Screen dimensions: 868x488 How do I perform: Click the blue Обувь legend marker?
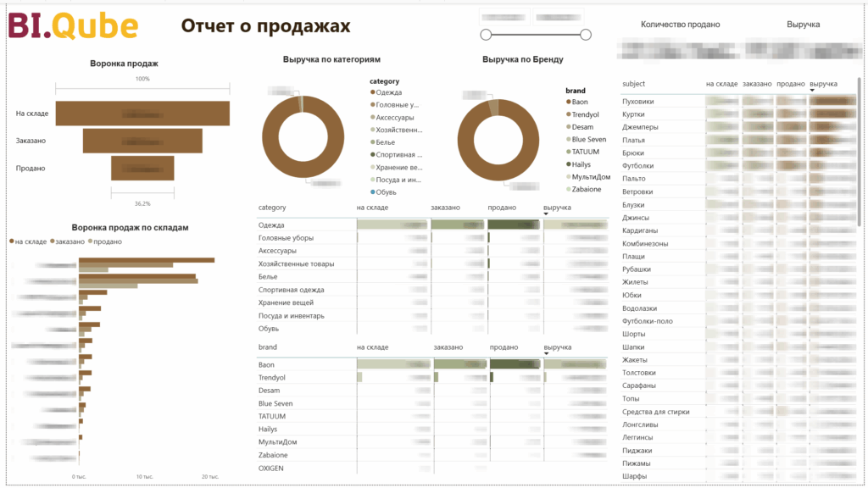[372, 192]
